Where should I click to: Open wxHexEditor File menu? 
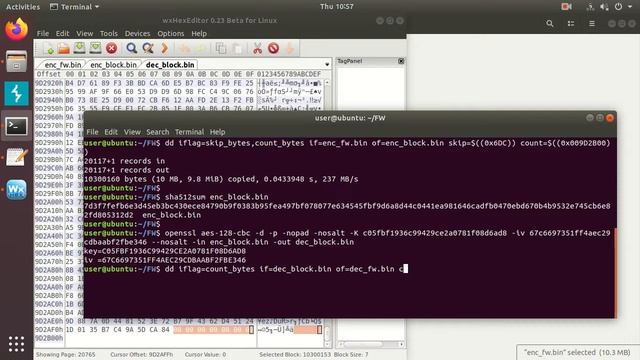(x=42, y=33)
